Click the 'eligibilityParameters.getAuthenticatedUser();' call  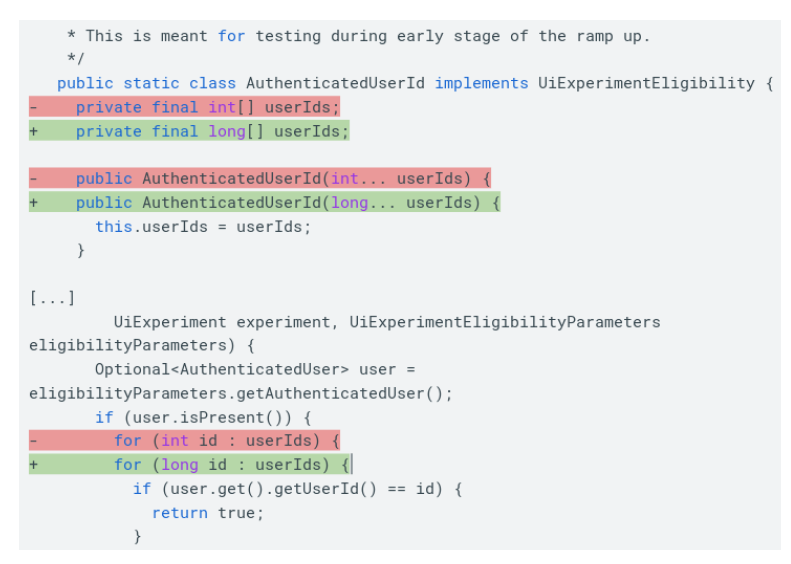240,393
